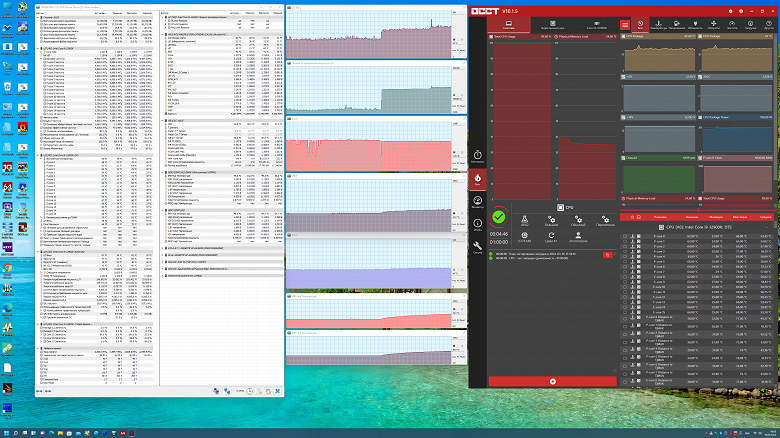780x438 pixels.
Task: Open the Info section in OCCT sidebar
Action: click(x=477, y=225)
